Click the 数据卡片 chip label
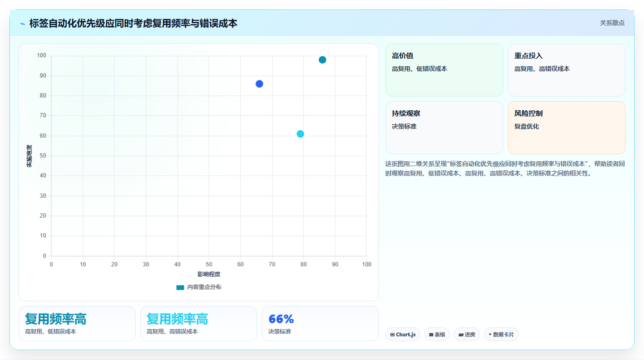Screen dimensions: 644x360 pos(503,334)
